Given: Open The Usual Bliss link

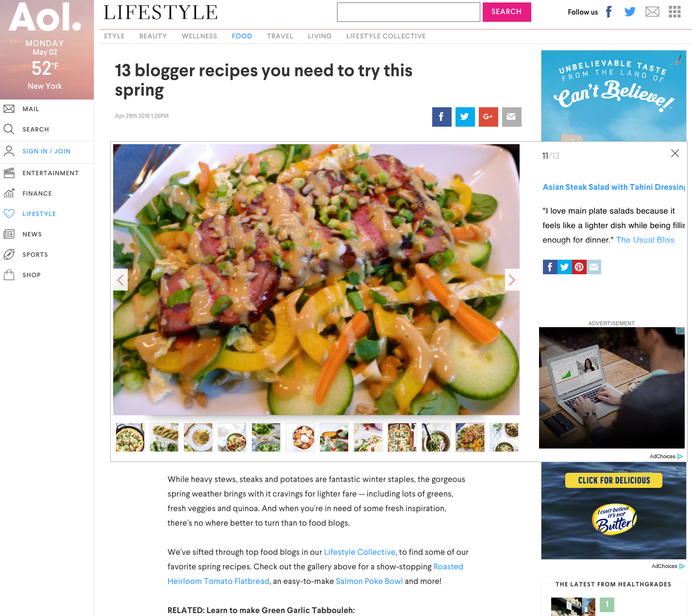Looking at the screenshot, I should pyautogui.click(x=645, y=240).
